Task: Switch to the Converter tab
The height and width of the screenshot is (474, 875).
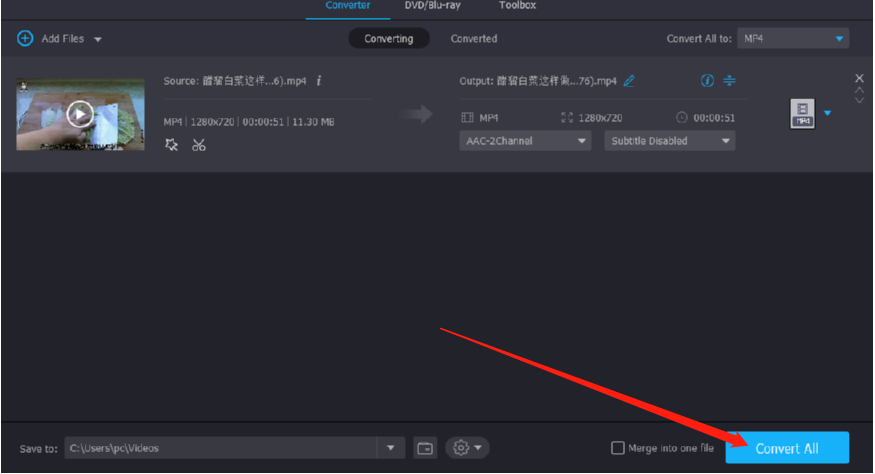Action: [348, 6]
